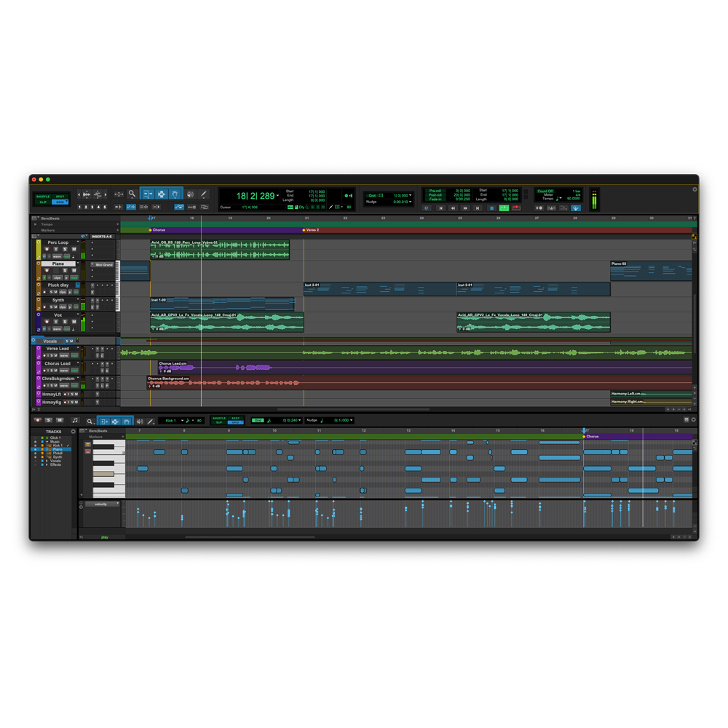Switch to Spot edit mode
Screen dimensions: 728x728
tap(60, 197)
